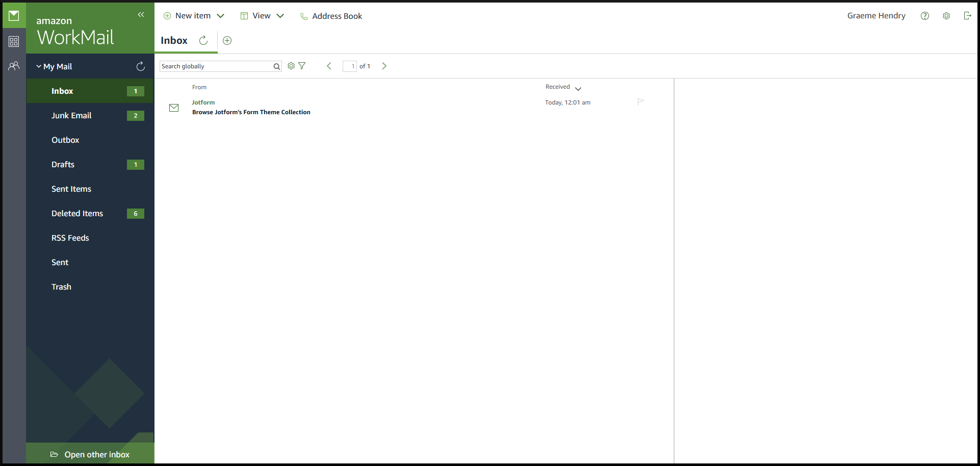Select the Mail icon in the app rail

pyautogui.click(x=14, y=15)
